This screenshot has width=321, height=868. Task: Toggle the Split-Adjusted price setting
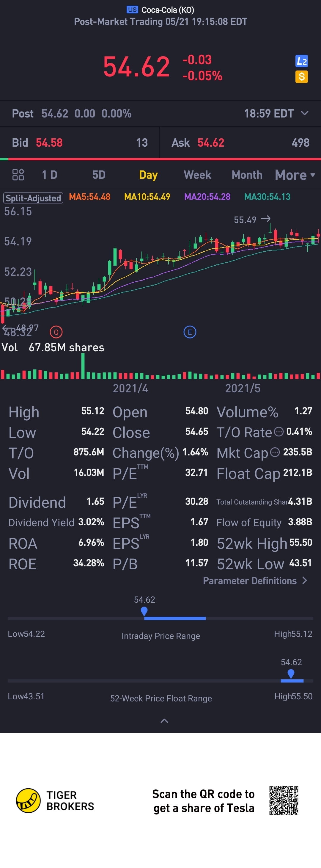tap(33, 198)
